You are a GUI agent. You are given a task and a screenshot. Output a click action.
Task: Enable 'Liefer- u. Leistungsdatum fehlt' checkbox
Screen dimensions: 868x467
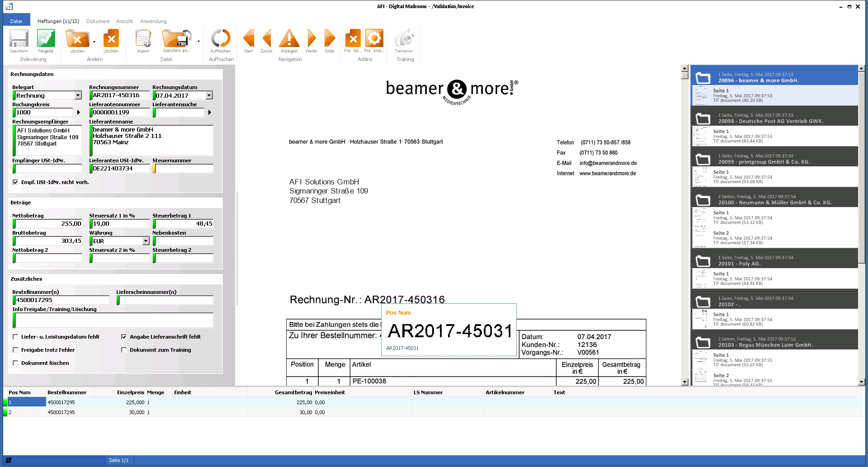pyautogui.click(x=15, y=337)
